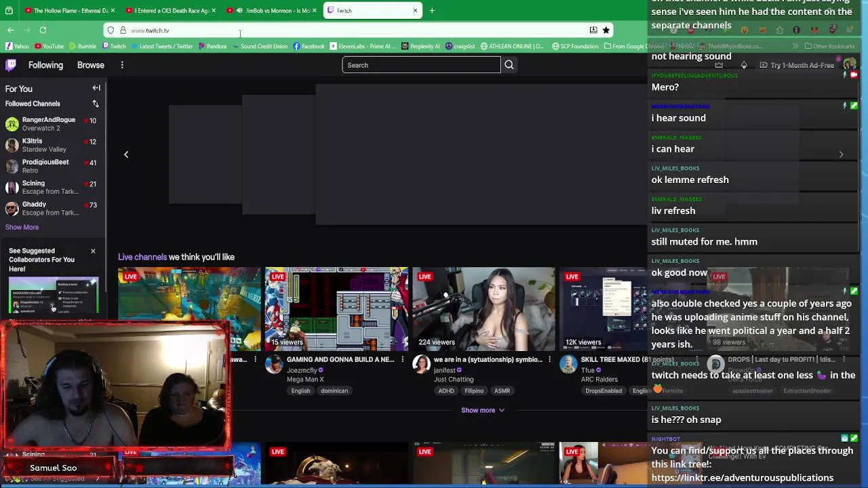Go to next carousel stream
Screen dimensions: 868x488
(x=841, y=155)
